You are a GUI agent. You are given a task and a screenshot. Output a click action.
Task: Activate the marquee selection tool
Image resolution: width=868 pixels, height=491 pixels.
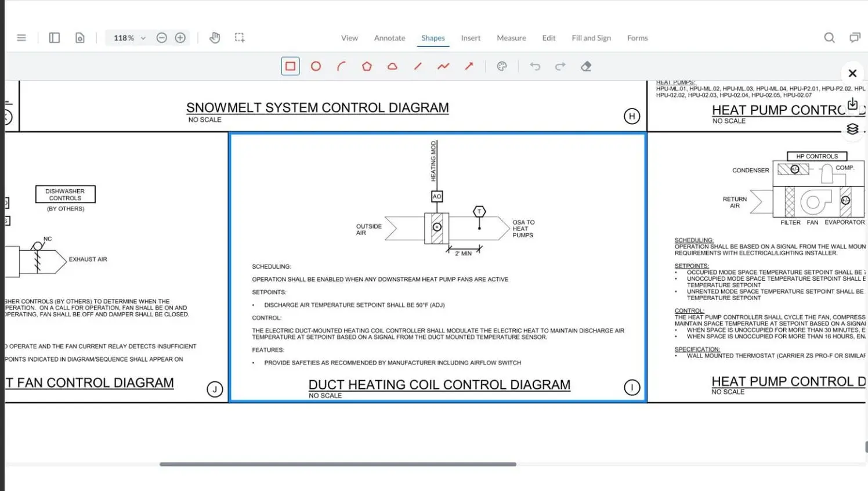pos(240,38)
